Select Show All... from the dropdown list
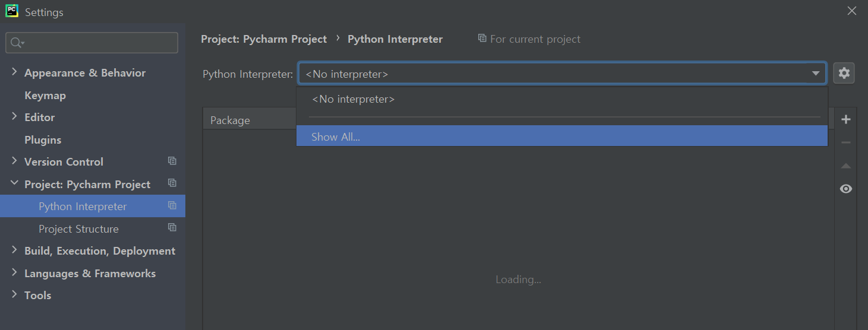The image size is (868, 330). [336, 137]
